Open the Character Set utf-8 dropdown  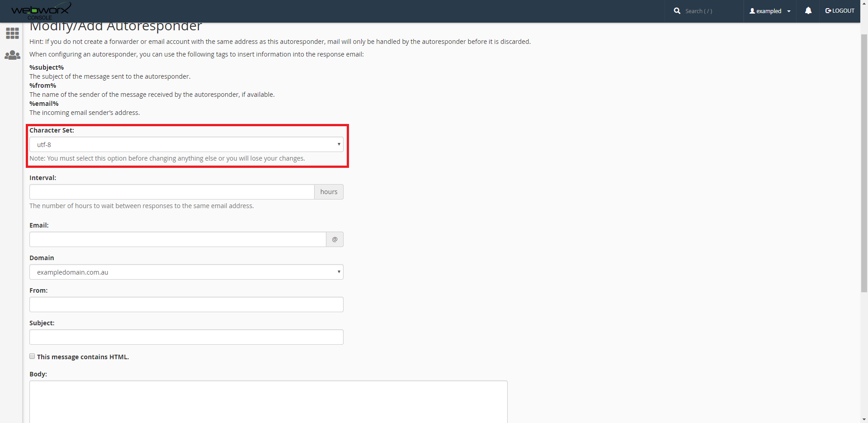point(186,145)
